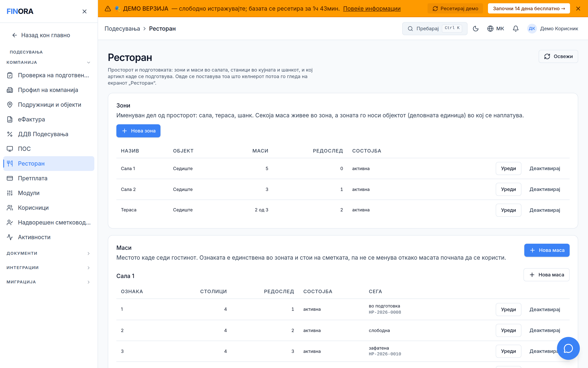Click the Надворешен сметководител icon

[10, 222]
